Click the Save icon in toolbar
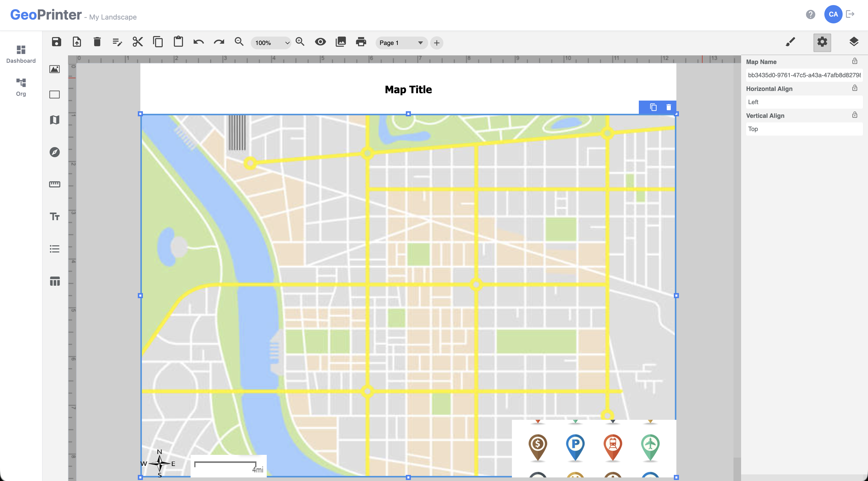 (57, 42)
